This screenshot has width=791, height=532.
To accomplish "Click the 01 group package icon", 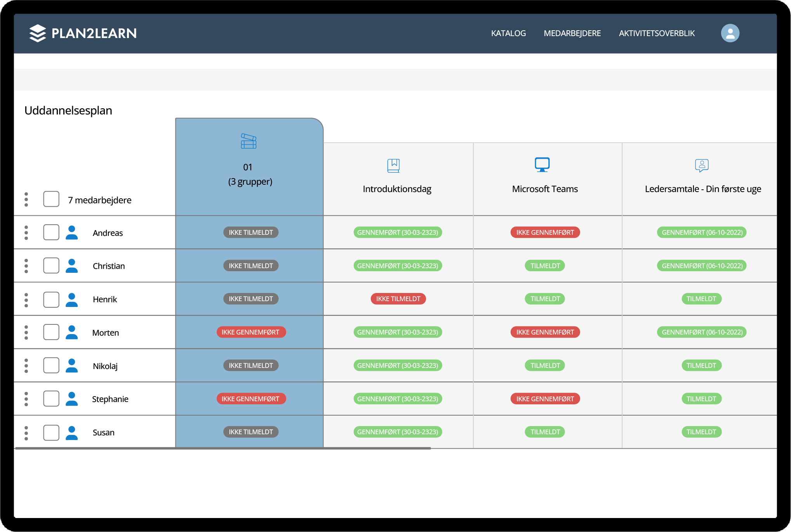I will click(249, 141).
